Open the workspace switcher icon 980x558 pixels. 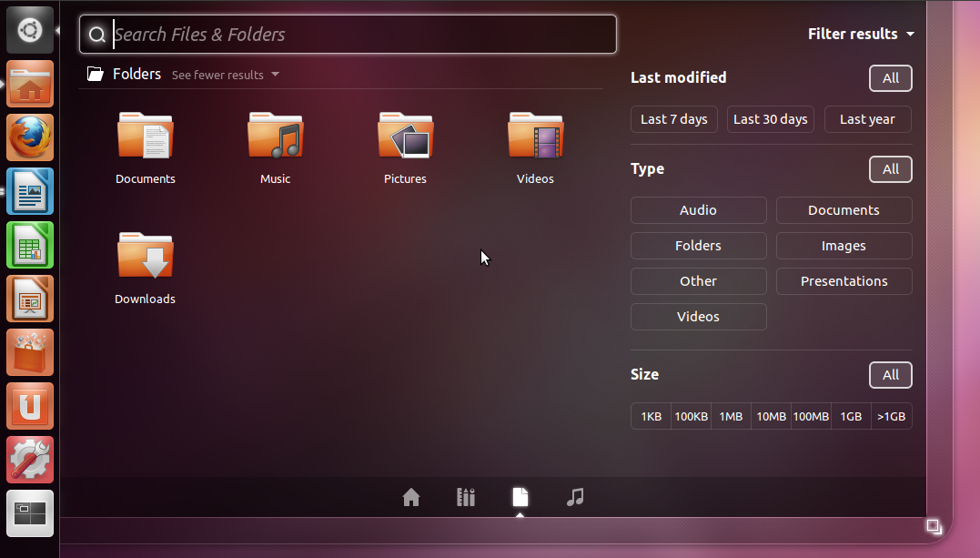click(x=30, y=513)
